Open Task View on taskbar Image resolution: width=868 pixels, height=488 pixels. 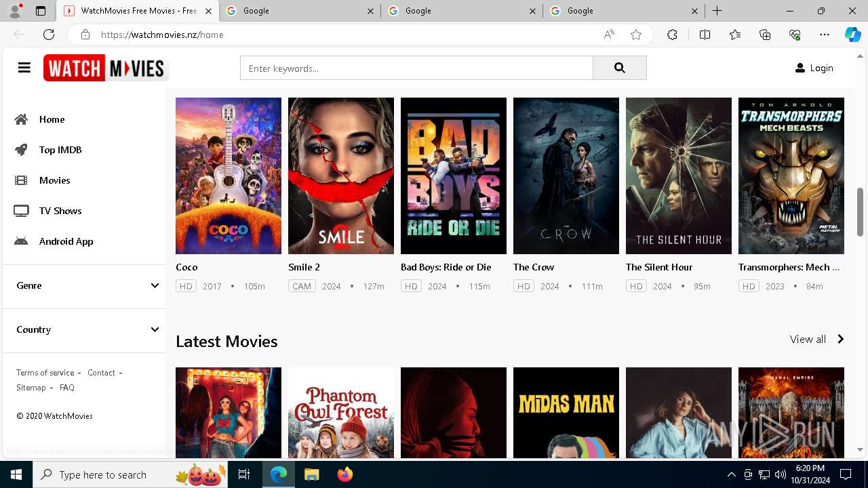click(244, 474)
